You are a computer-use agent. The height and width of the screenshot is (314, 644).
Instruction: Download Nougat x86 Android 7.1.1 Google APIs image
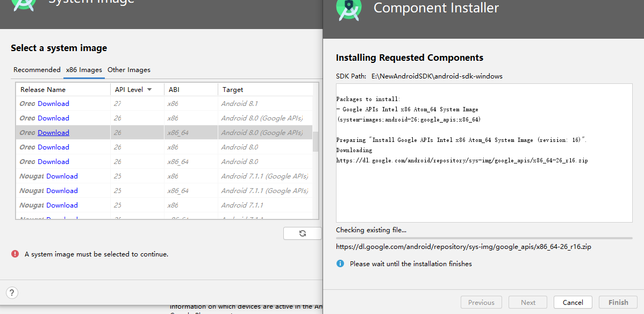tap(62, 176)
